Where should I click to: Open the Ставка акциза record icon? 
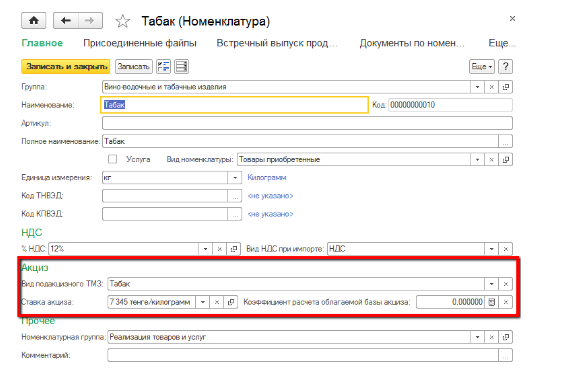coord(231,302)
